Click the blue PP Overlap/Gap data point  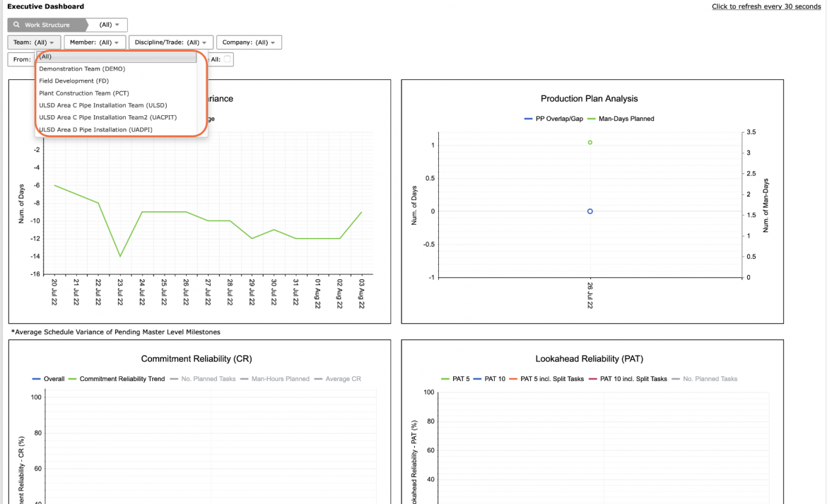(590, 211)
